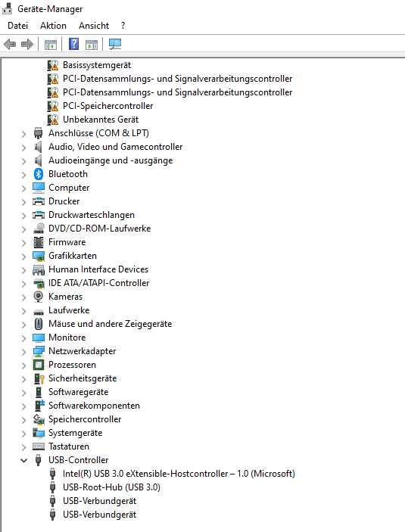Click the Prozessoren CPU icon
Screen dimensions: 405x532
[x=39, y=365]
